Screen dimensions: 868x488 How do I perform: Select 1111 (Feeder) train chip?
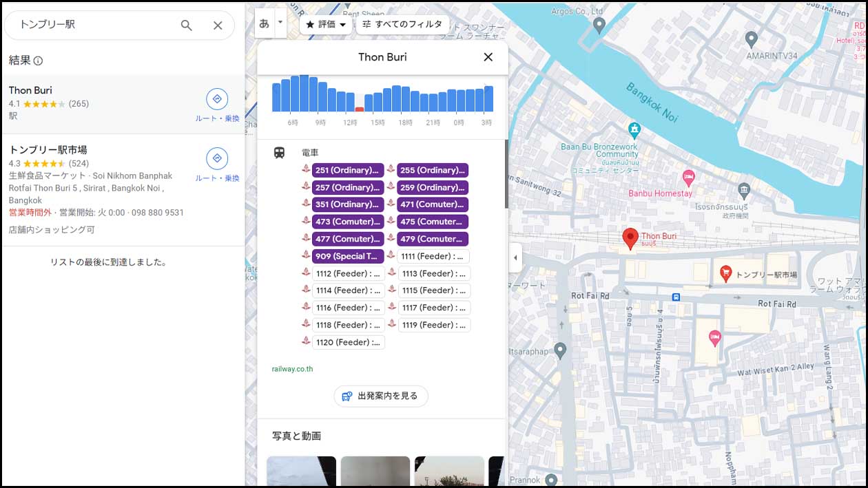click(433, 256)
